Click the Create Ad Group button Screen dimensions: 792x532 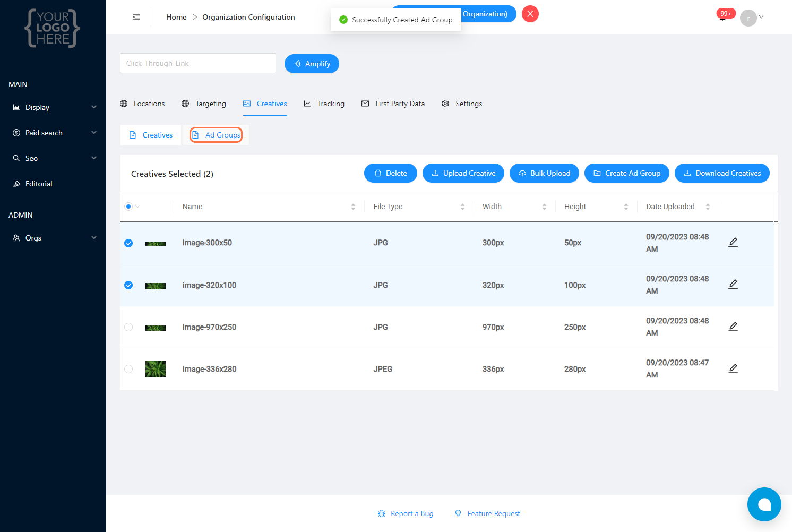[626, 173]
